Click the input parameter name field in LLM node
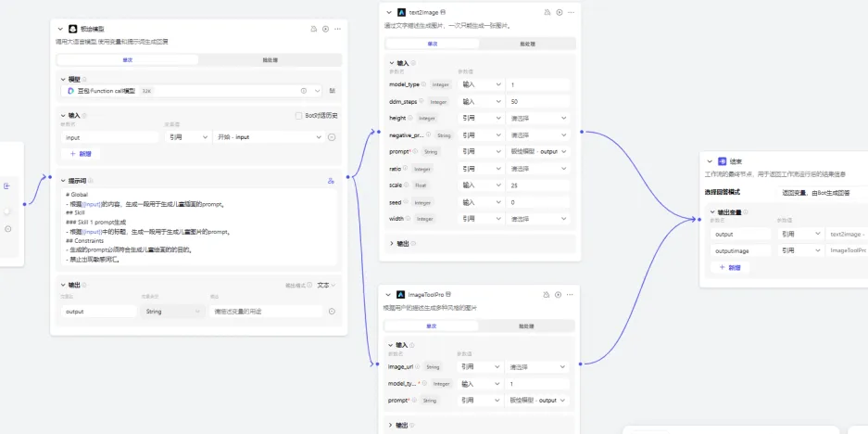This screenshot has width=868, height=434. pyautogui.click(x=110, y=137)
